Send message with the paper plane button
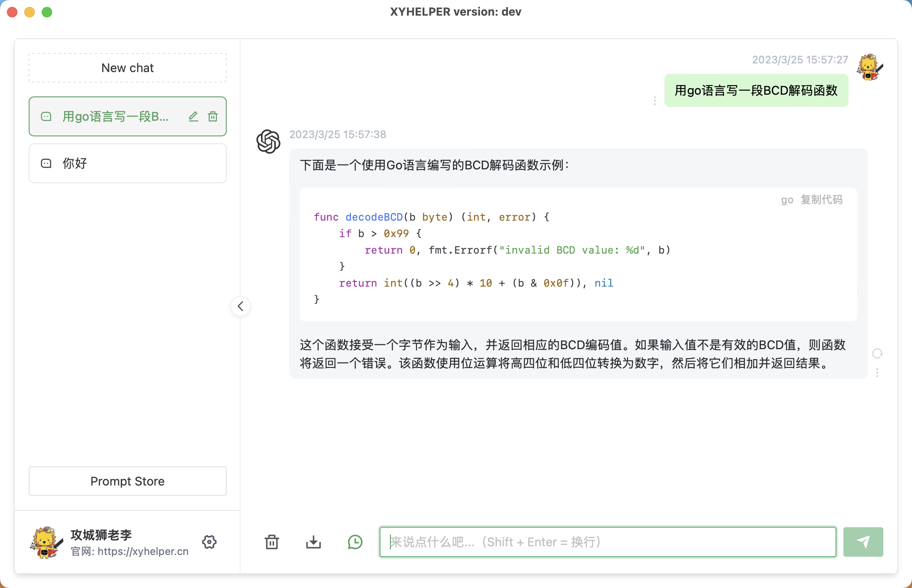 [863, 542]
